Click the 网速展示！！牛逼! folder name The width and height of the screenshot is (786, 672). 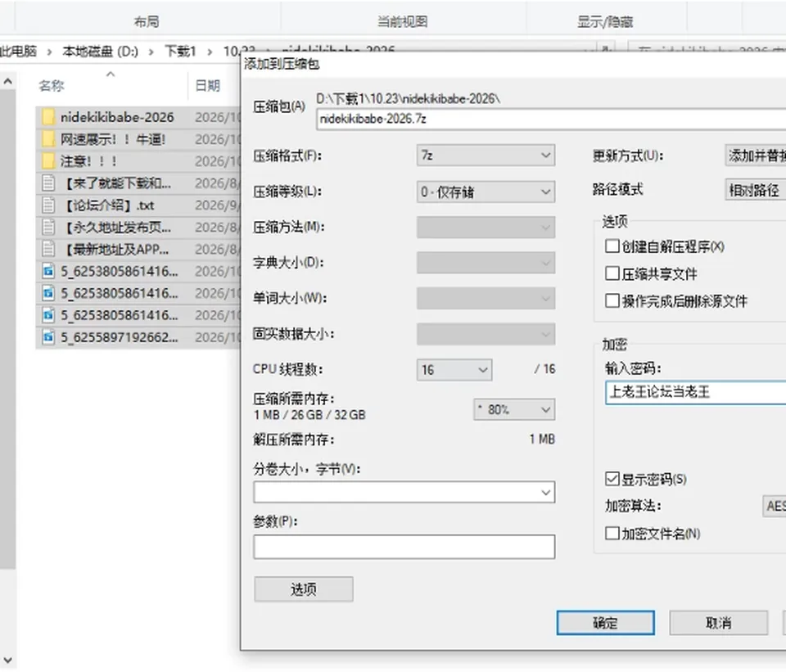tap(113, 139)
